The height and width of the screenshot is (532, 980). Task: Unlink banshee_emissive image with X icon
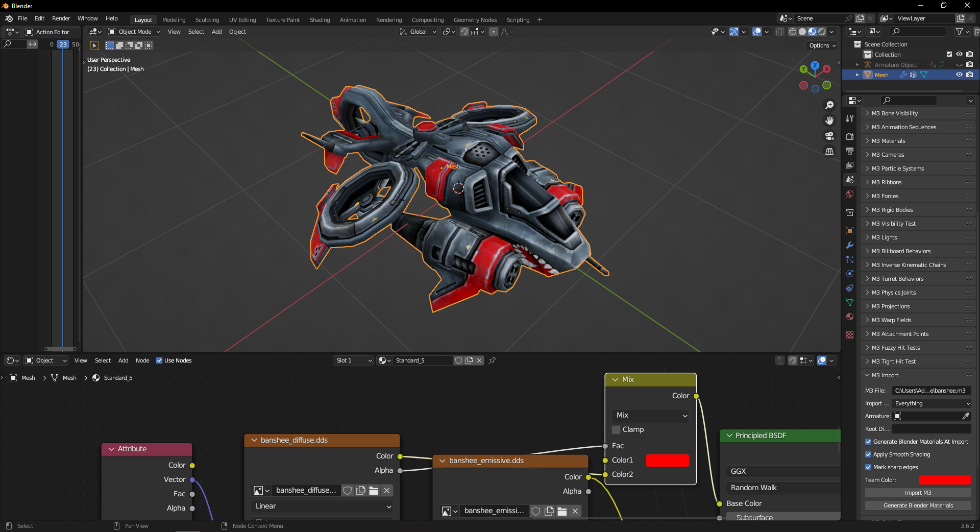point(575,511)
